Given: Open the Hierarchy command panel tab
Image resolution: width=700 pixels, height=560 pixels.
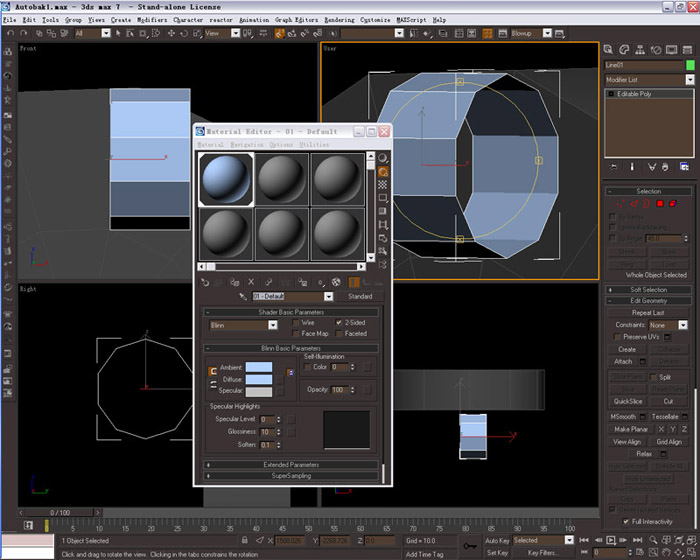Looking at the screenshot, I should 640,50.
